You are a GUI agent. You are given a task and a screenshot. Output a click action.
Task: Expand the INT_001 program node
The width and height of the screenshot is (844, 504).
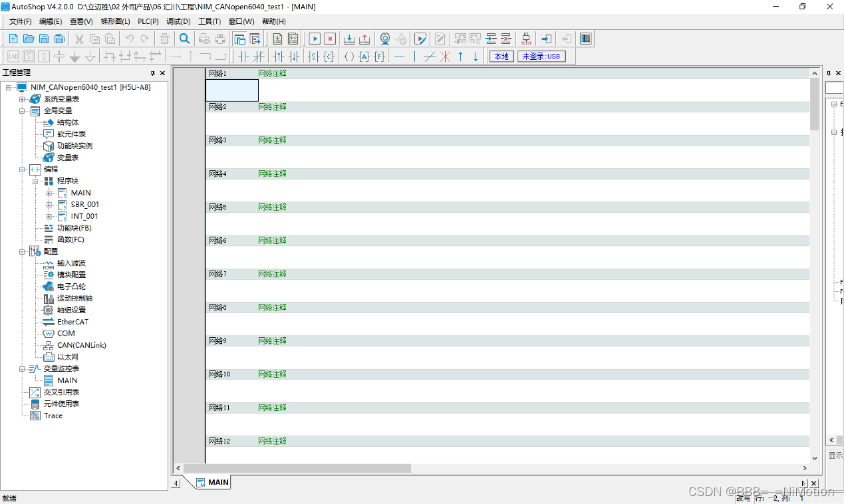click(x=49, y=216)
